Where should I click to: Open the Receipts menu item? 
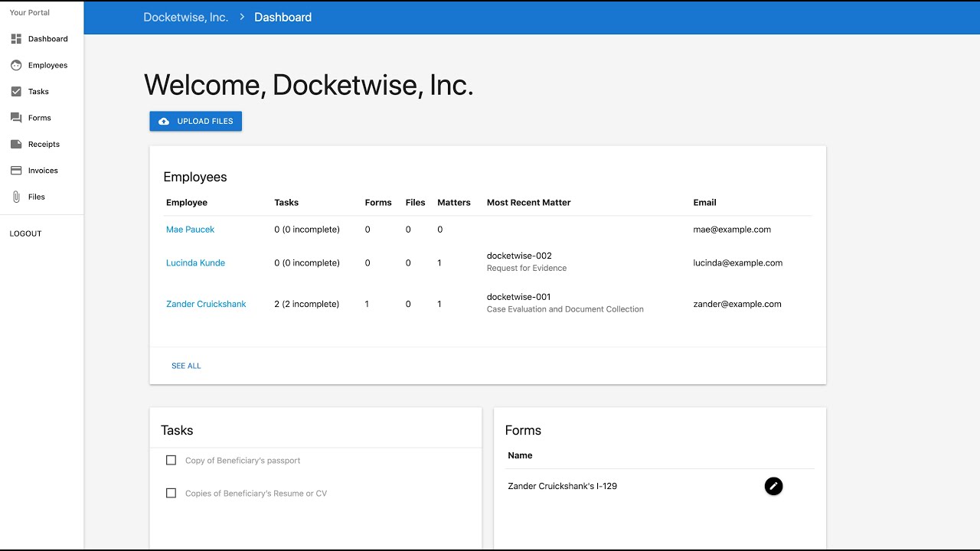(x=44, y=144)
